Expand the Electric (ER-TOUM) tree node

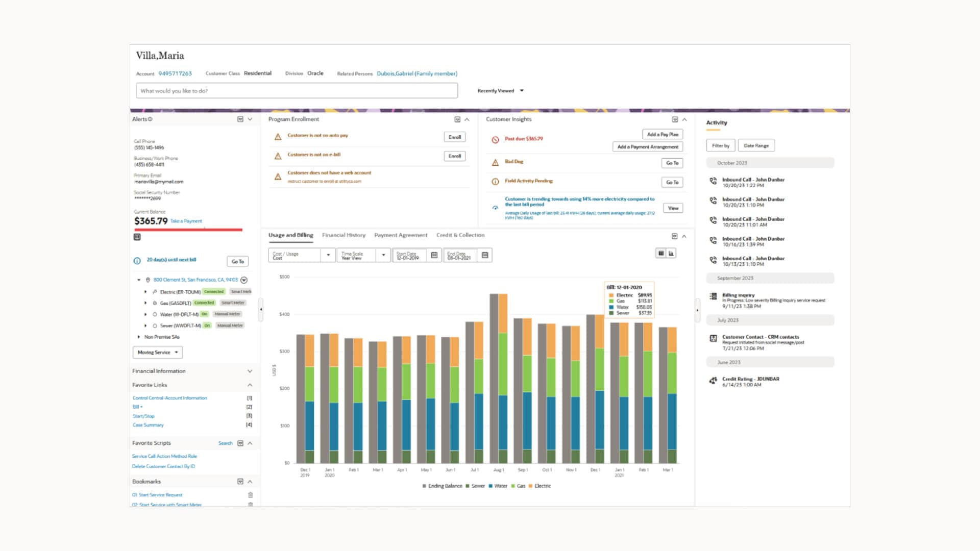point(145,292)
